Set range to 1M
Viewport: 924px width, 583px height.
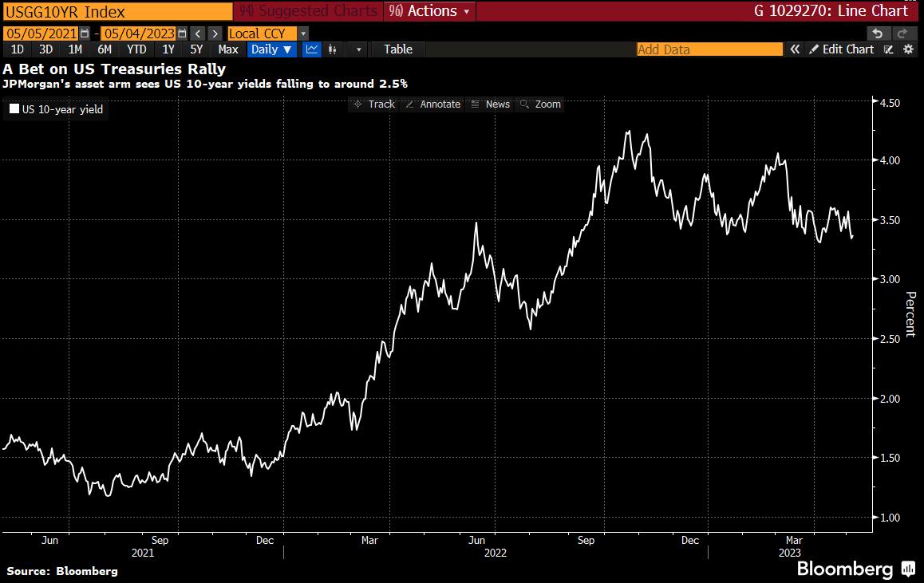point(75,49)
